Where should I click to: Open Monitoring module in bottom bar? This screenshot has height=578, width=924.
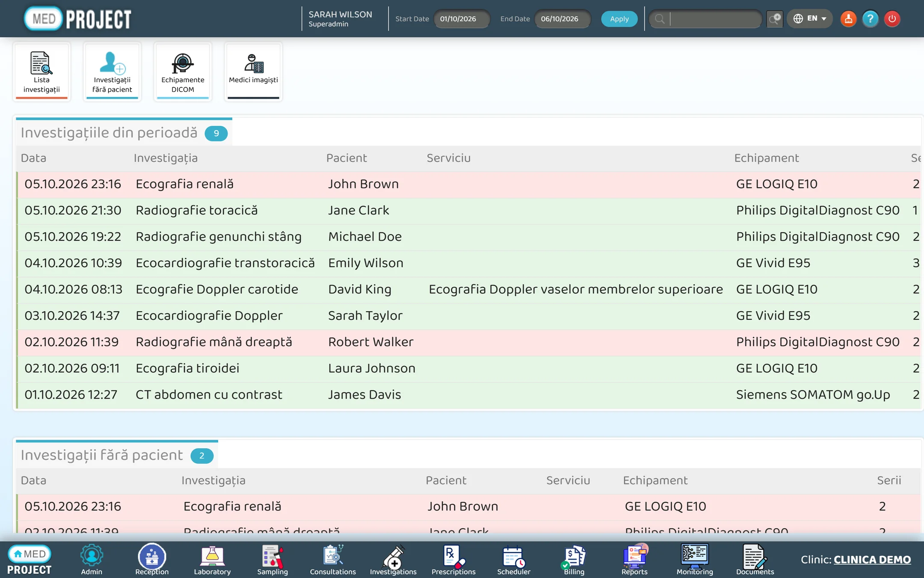tap(695, 560)
